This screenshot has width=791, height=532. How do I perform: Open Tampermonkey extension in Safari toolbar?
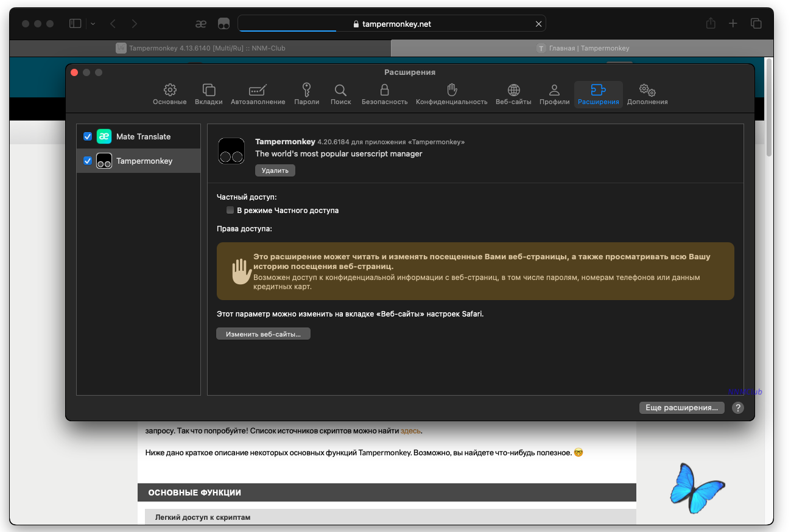[x=223, y=24]
